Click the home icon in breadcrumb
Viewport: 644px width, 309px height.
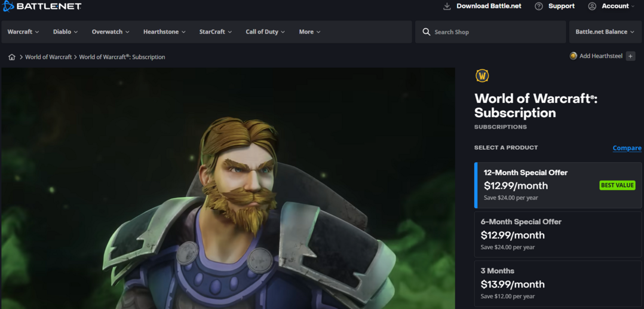point(11,57)
